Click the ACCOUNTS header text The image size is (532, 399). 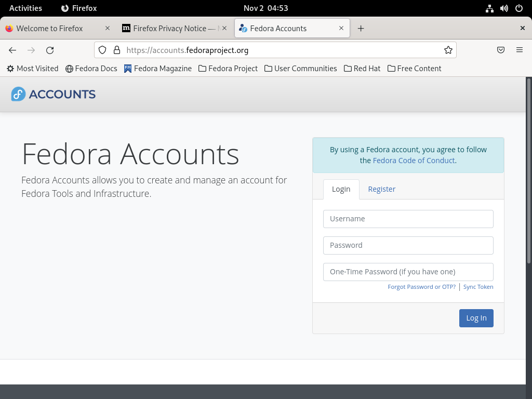point(62,95)
